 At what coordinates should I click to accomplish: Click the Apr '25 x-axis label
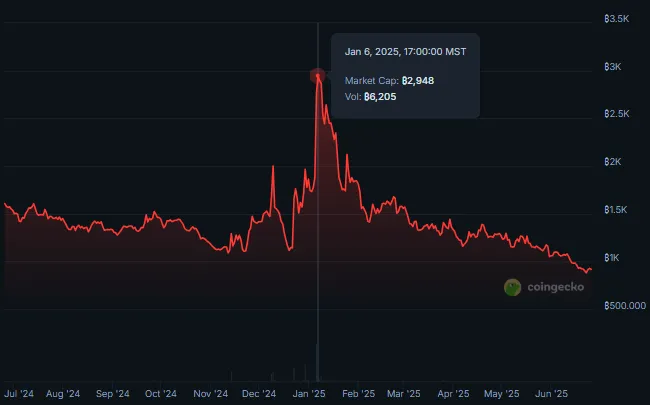(x=453, y=393)
